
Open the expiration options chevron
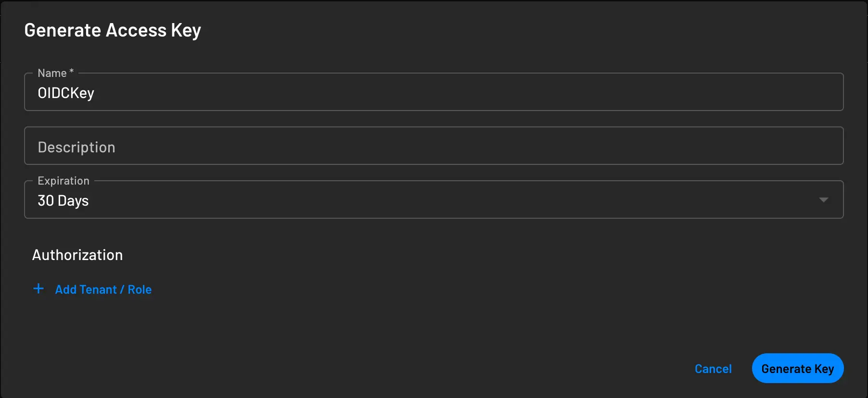click(824, 199)
